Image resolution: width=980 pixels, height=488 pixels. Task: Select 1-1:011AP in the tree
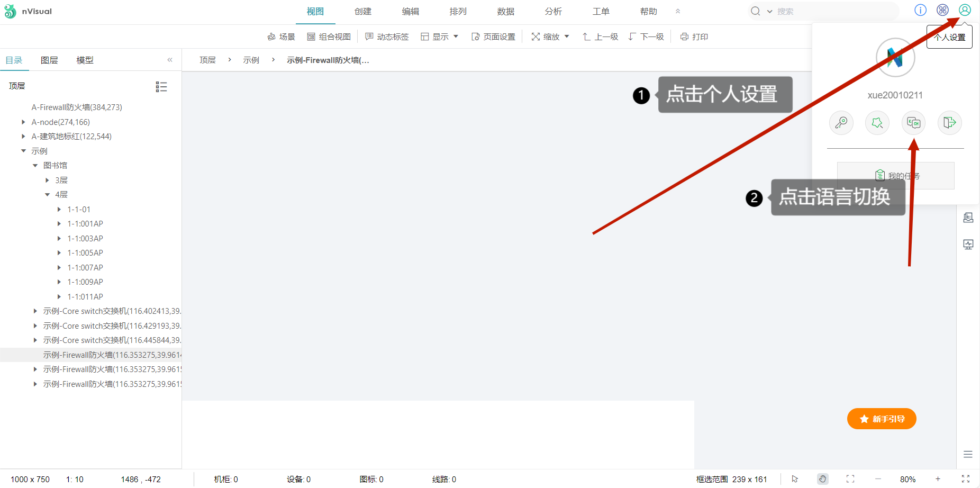point(85,297)
